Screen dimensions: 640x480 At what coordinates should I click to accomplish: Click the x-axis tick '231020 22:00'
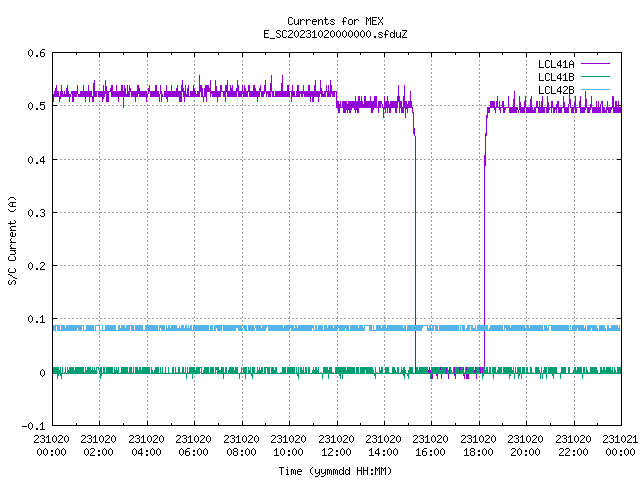(573, 446)
